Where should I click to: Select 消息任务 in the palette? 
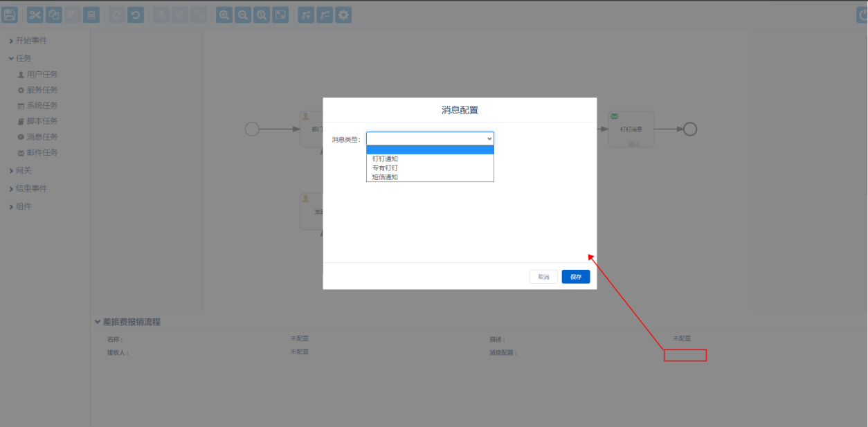[42, 137]
